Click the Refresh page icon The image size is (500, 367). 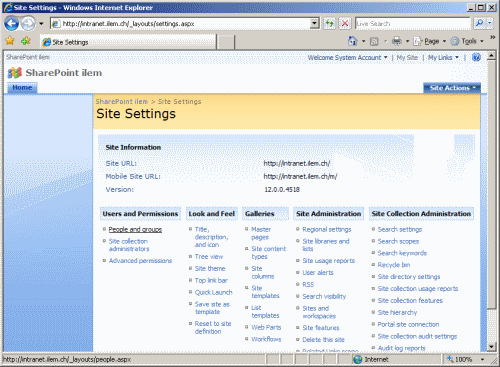(329, 23)
